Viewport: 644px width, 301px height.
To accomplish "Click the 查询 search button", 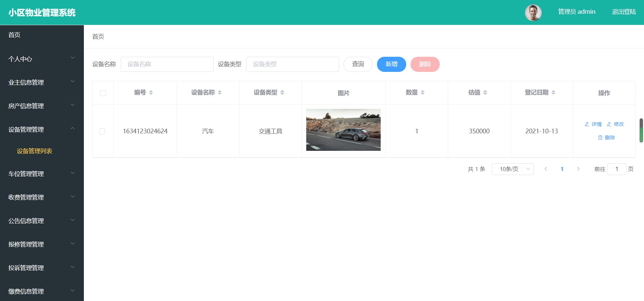I will pyautogui.click(x=358, y=64).
